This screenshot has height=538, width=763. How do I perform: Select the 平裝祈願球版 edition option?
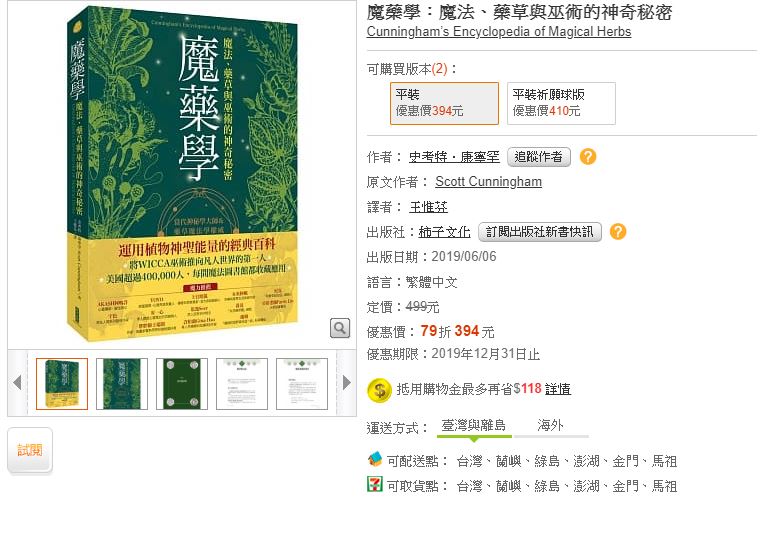(561, 103)
